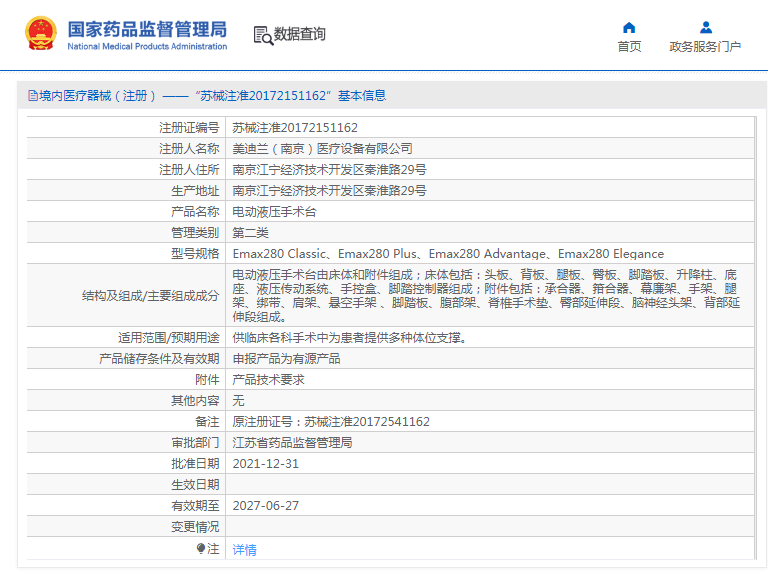Click 国家药品监督管理局 title text
The height and width of the screenshot is (577, 768).
(x=147, y=29)
